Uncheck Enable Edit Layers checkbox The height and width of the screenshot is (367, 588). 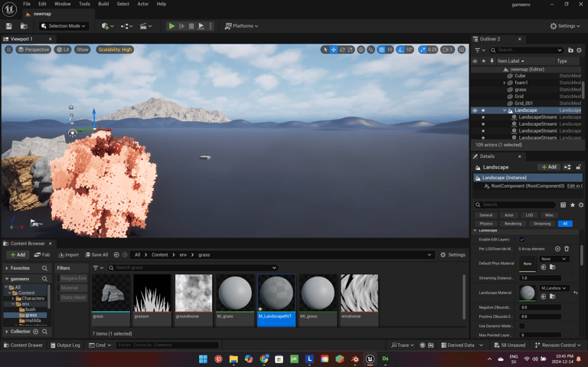point(522,240)
